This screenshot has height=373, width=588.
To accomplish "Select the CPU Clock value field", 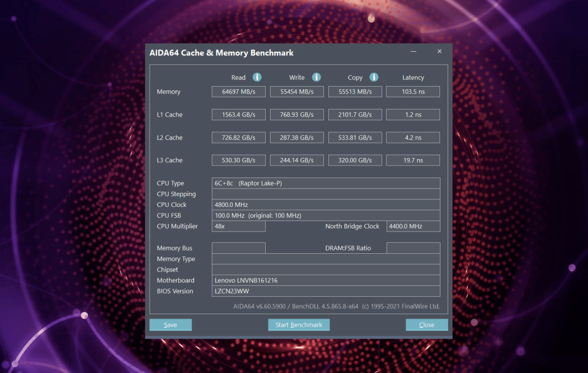I will (x=326, y=205).
